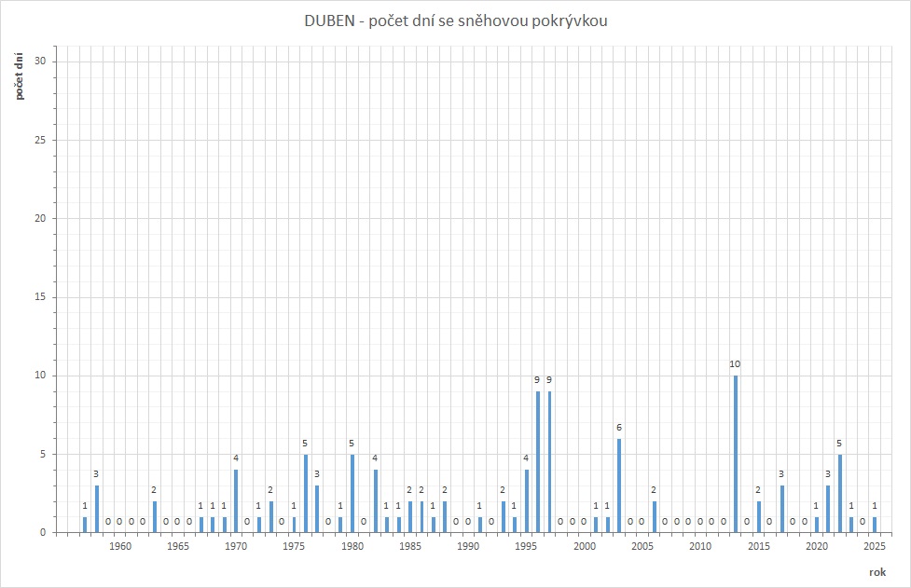Click the y-axis tick label 15
911x588 pixels.
pyautogui.click(x=40, y=297)
